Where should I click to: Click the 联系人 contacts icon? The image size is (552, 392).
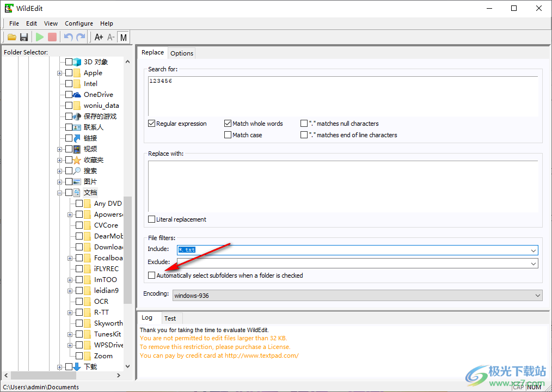tap(77, 127)
